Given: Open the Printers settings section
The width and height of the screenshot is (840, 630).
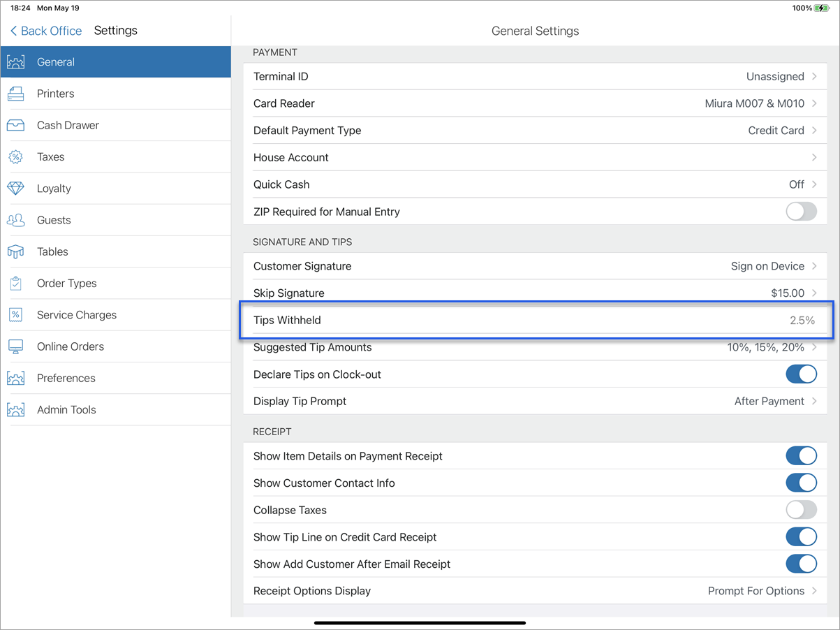Looking at the screenshot, I should click(x=116, y=94).
